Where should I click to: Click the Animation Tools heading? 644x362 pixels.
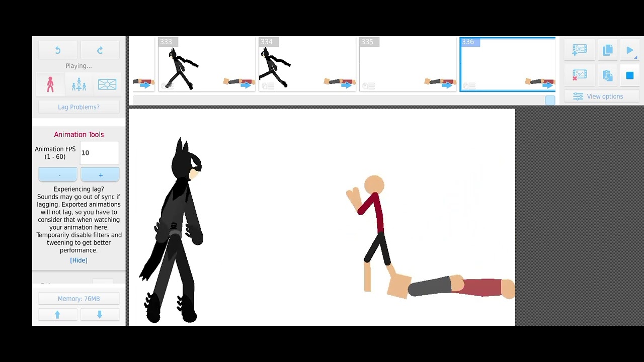[79, 135]
